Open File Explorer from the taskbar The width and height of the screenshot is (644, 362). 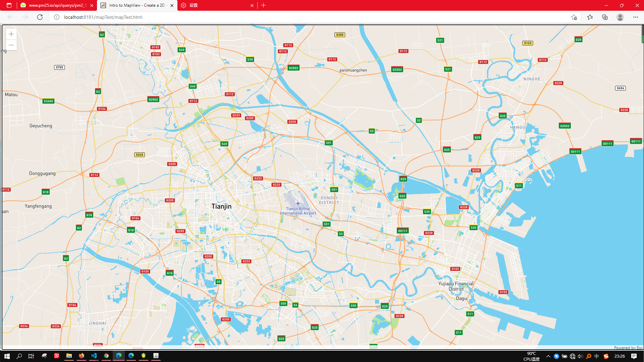[x=69, y=356]
